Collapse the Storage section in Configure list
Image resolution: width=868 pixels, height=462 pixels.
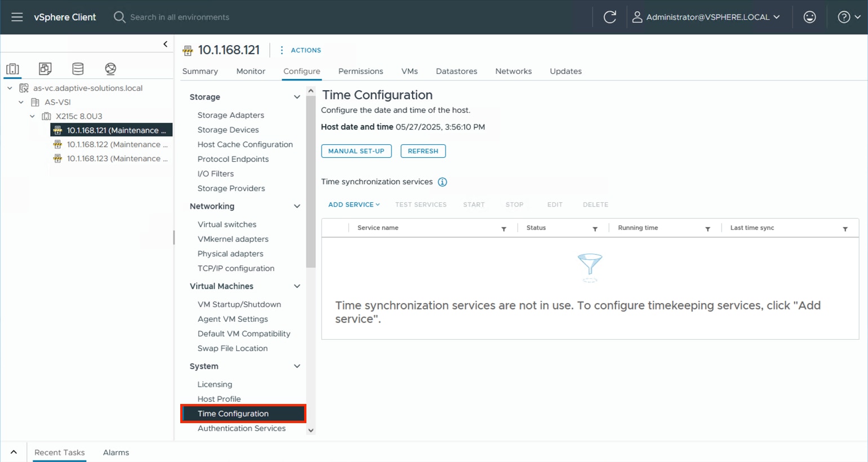pos(297,97)
